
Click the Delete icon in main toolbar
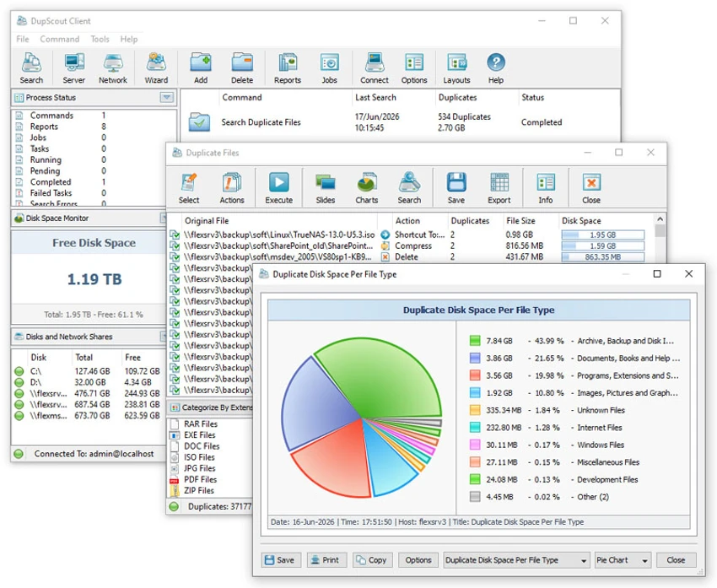242,68
